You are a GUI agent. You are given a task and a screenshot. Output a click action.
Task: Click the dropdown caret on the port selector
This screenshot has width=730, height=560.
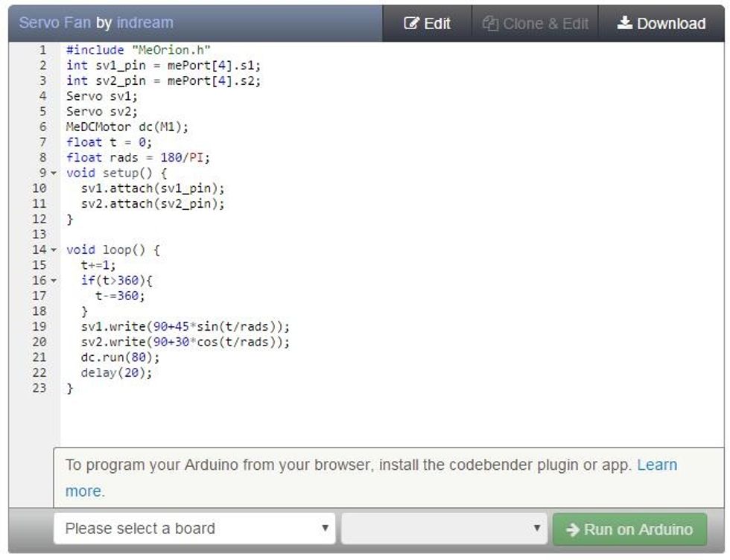click(x=536, y=529)
